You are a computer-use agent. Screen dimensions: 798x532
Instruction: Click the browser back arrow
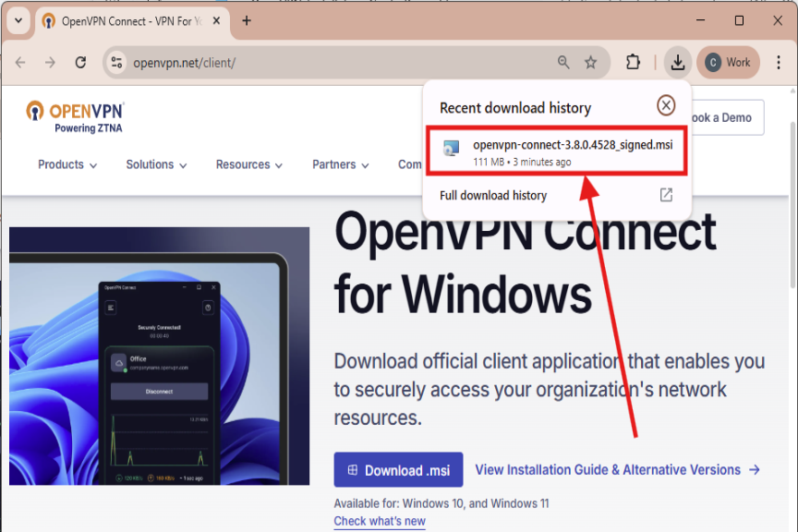click(x=20, y=63)
